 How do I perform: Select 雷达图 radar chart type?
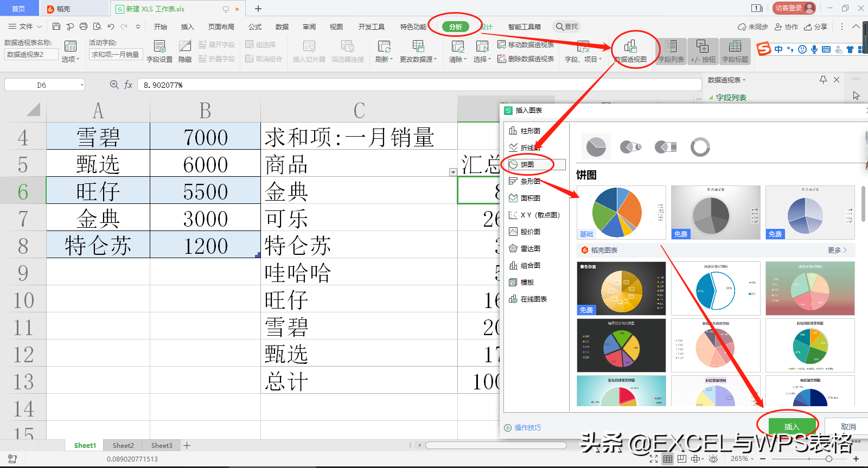click(x=525, y=248)
